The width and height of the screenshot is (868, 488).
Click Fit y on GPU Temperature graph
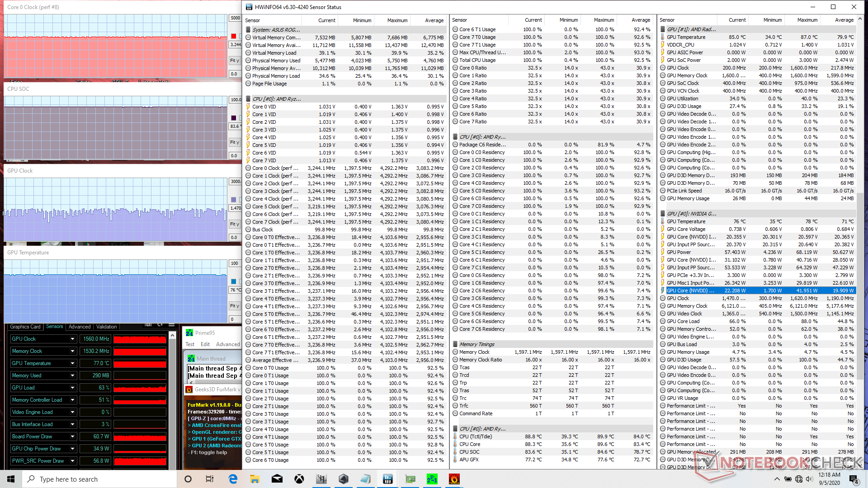coord(234,306)
